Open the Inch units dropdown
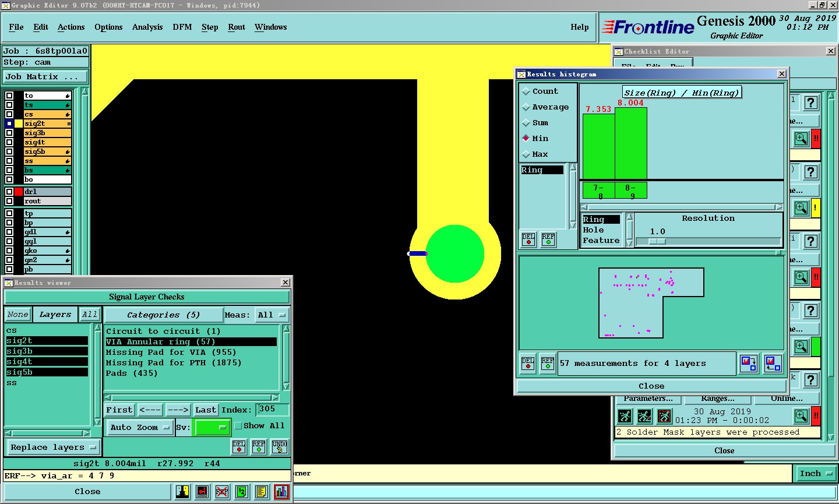The width and height of the screenshot is (839, 504). pos(816,474)
